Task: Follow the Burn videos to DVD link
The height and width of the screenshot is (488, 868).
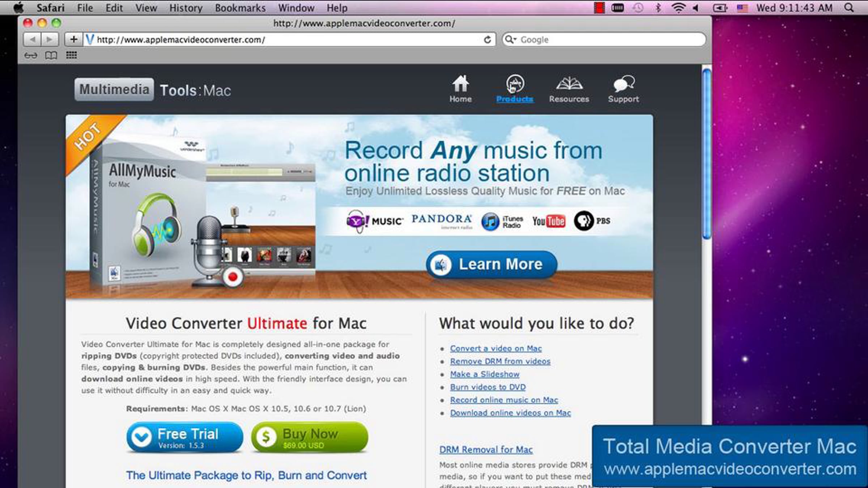Action: [x=488, y=387]
